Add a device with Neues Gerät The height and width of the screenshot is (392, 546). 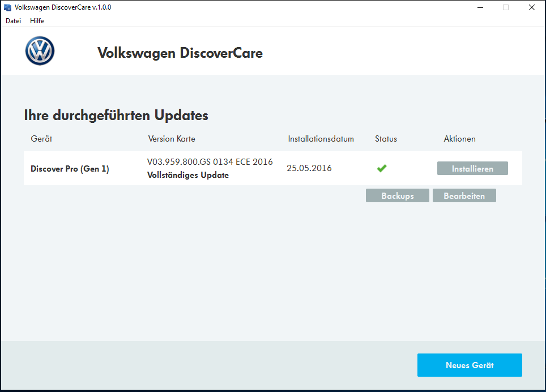(470, 365)
